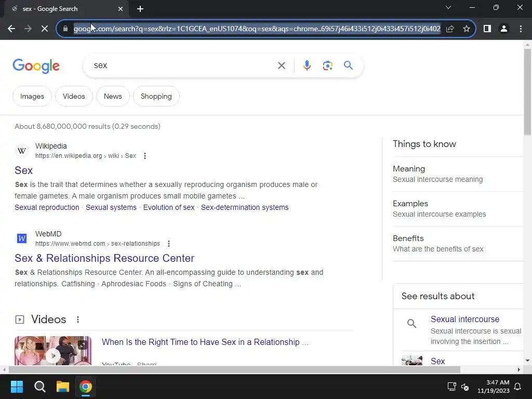Play the relationship video thumbnail
This screenshot has height=399, width=532.
pos(53,351)
